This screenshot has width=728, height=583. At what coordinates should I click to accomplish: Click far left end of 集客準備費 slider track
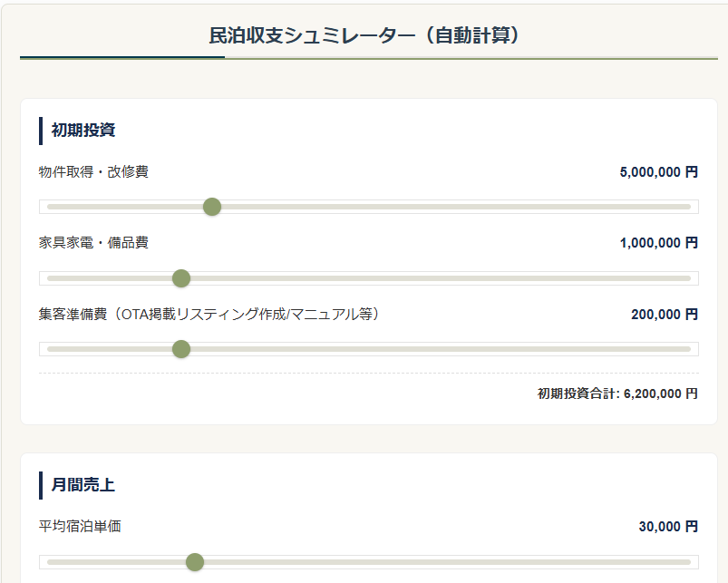(x=50, y=349)
